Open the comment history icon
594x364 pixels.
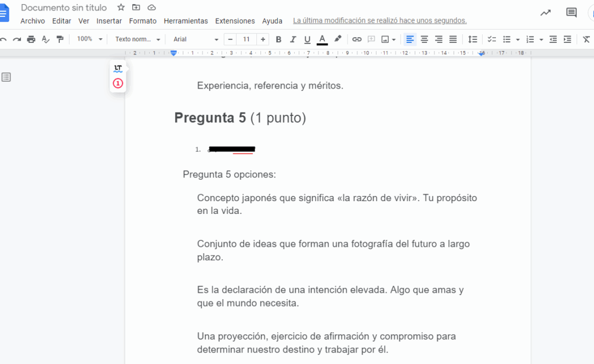pyautogui.click(x=571, y=13)
